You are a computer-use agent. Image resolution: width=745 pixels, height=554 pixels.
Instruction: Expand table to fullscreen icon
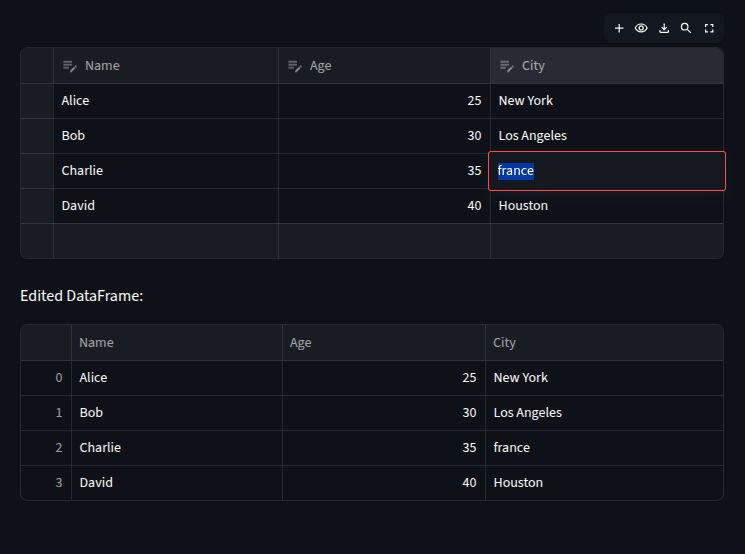[709, 29]
